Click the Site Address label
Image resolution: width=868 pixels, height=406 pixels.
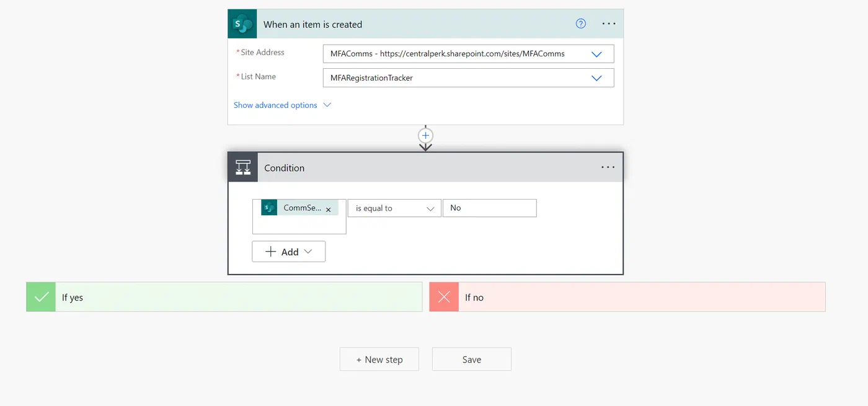click(262, 53)
